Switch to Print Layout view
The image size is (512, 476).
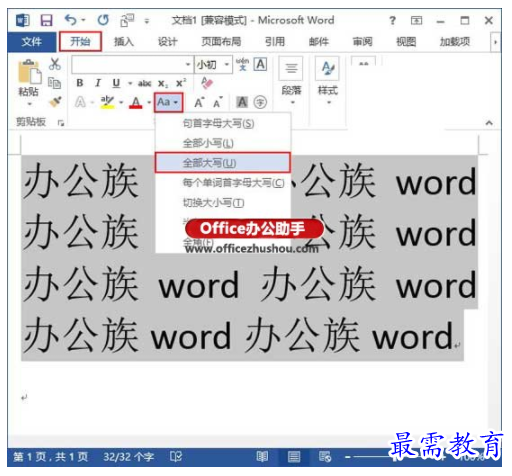(x=293, y=456)
